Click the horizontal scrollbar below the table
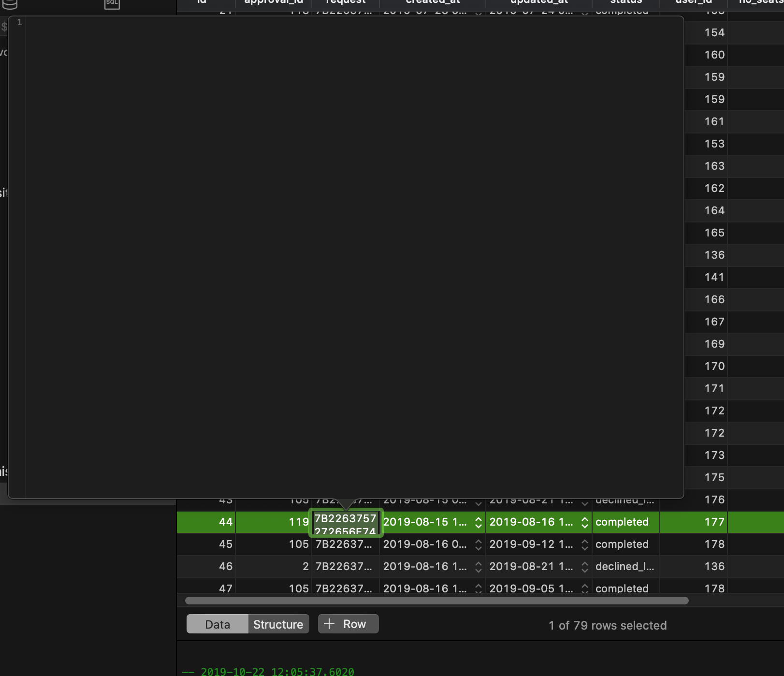Viewport: 784px width, 676px height. coord(435,601)
